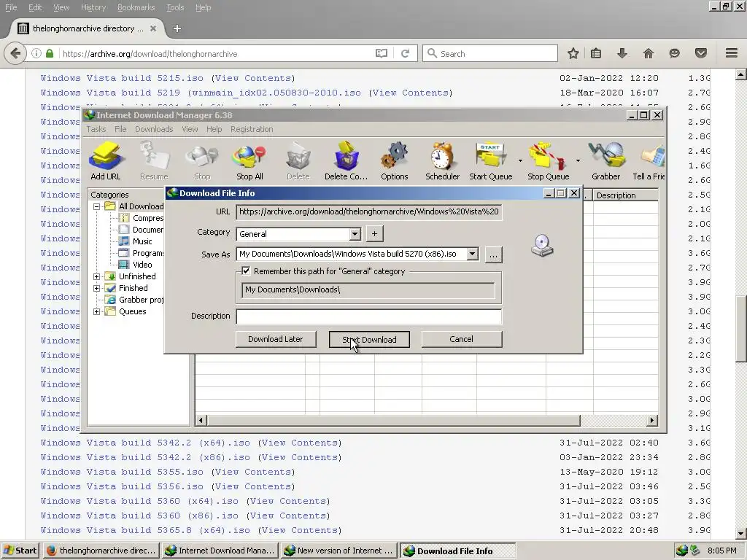Click the Start Download button
Screen dimensions: 747x560
pos(369,340)
